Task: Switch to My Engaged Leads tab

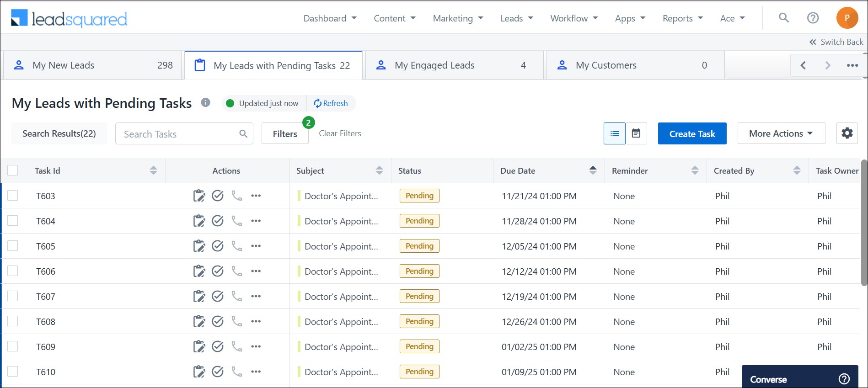Action: (454, 65)
